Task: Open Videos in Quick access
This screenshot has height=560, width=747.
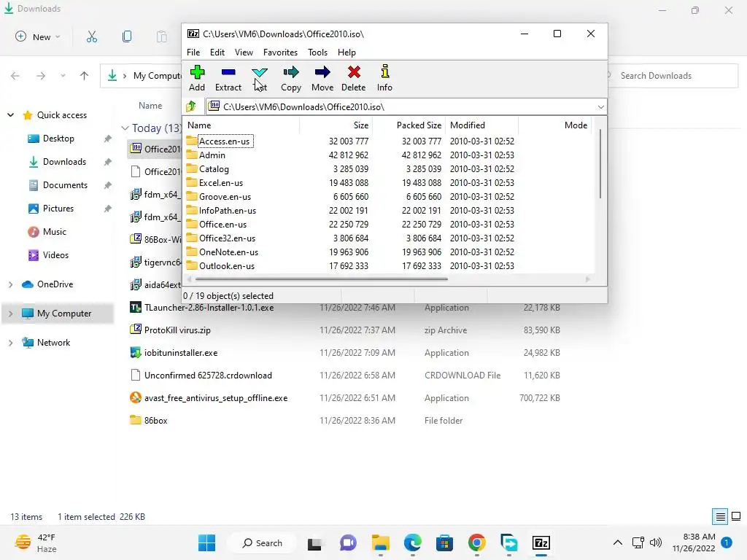Action: (x=55, y=255)
